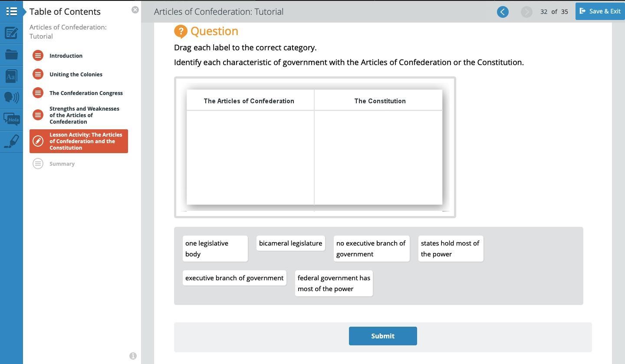
Task: Go to The Confederation Congress section
Action: click(86, 93)
